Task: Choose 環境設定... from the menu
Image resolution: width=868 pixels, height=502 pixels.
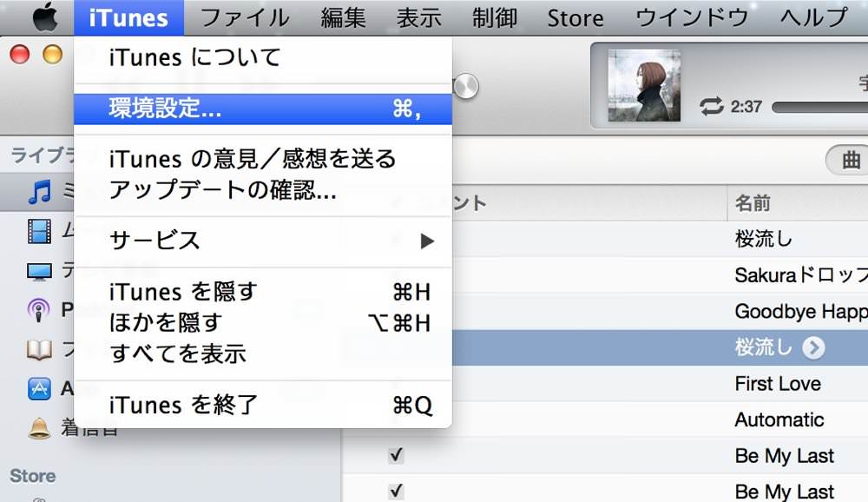Action: (263, 109)
